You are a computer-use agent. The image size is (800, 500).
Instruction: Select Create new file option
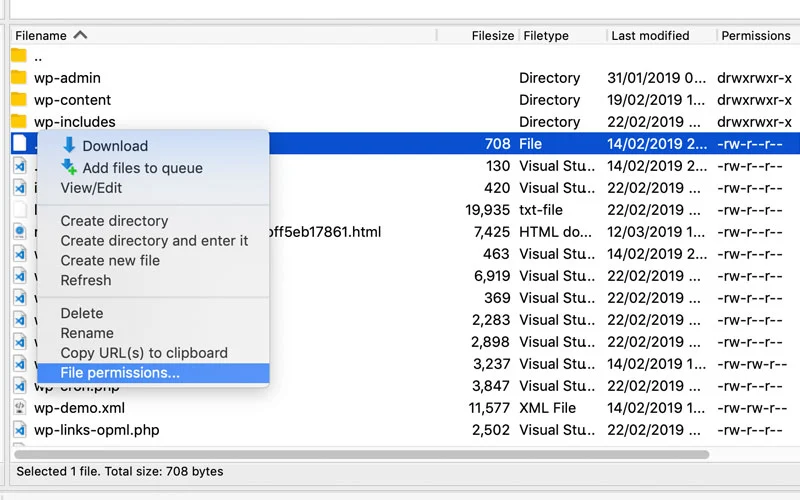[110, 260]
